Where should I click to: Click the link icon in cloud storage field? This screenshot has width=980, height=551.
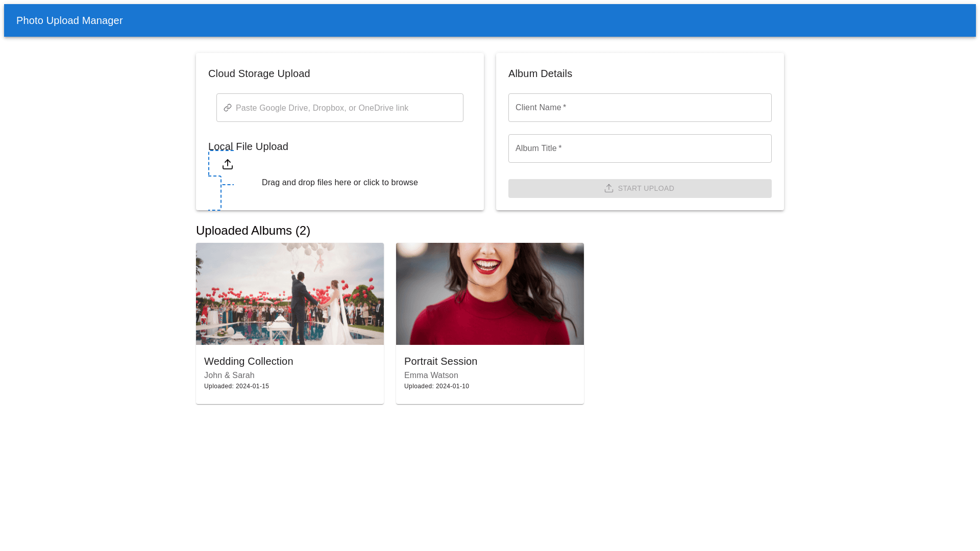[228, 108]
